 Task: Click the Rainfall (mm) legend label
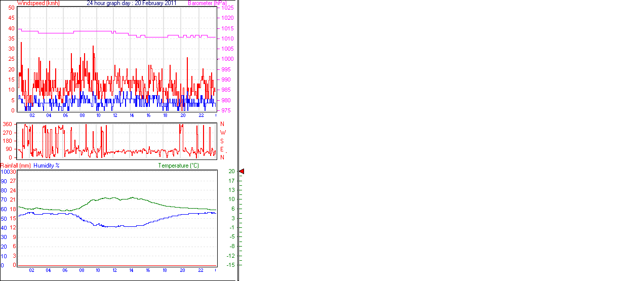(16, 166)
